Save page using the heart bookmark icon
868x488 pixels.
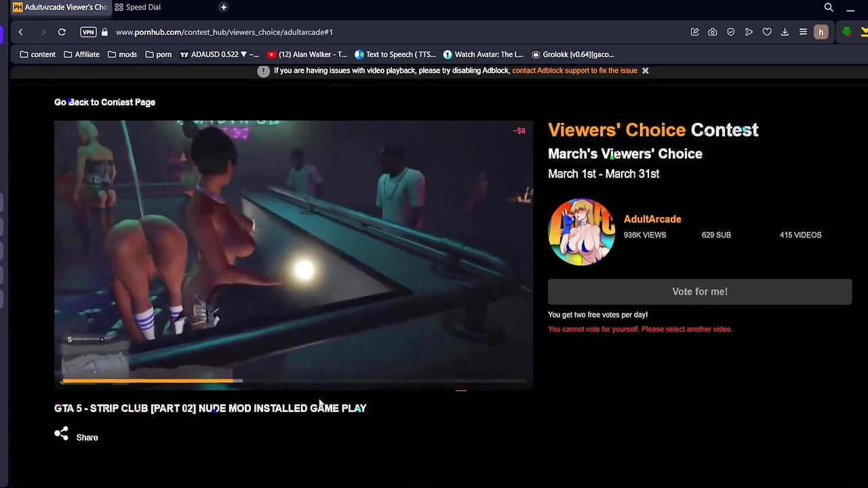point(767,32)
